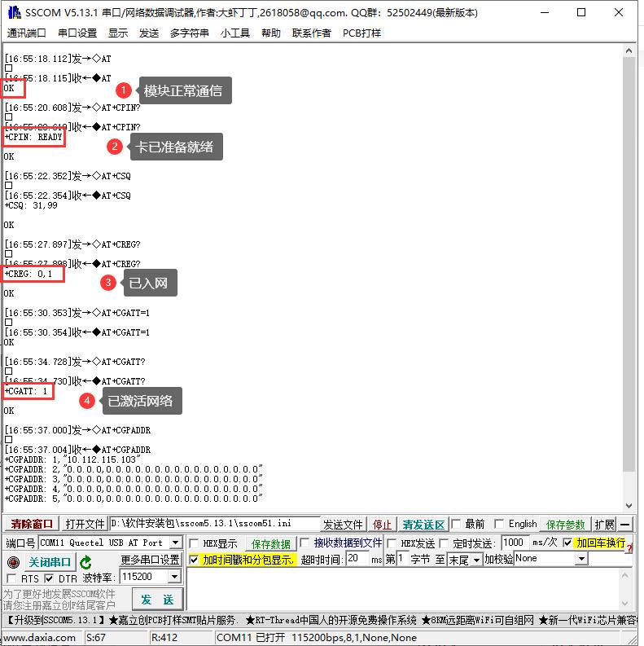The width and height of the screenshot is (644, 646).
Task: Click the 打开文件 button
Action: 85,524
